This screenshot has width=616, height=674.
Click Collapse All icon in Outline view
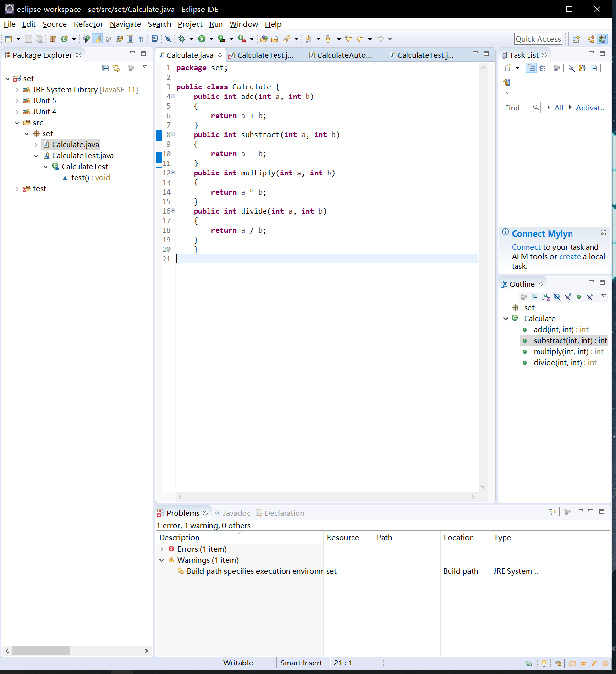click(535, 297)
